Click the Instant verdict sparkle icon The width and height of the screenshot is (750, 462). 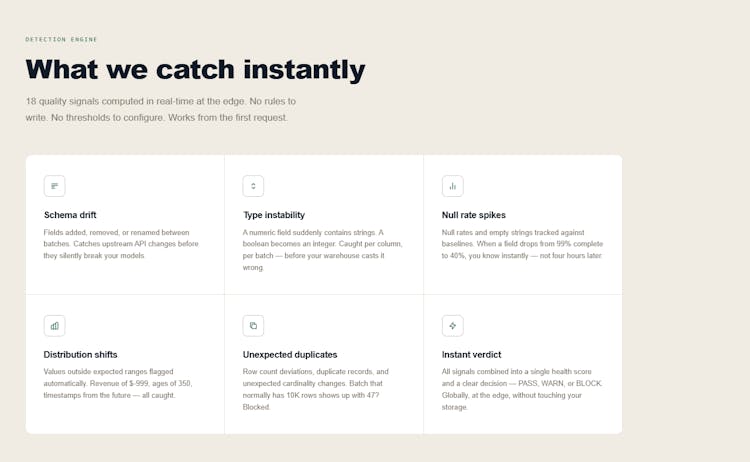453,326
